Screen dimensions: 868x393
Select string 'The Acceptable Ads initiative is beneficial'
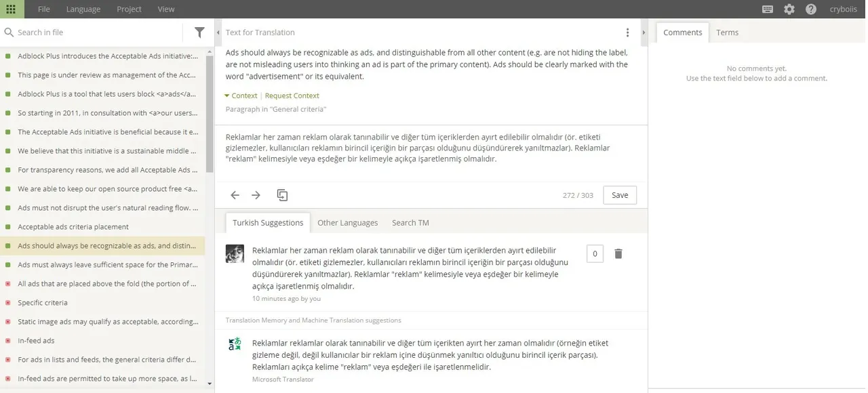point(102,132)
